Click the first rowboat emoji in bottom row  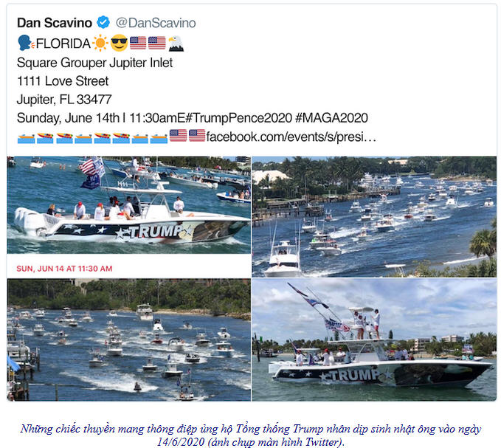(26, 138)
